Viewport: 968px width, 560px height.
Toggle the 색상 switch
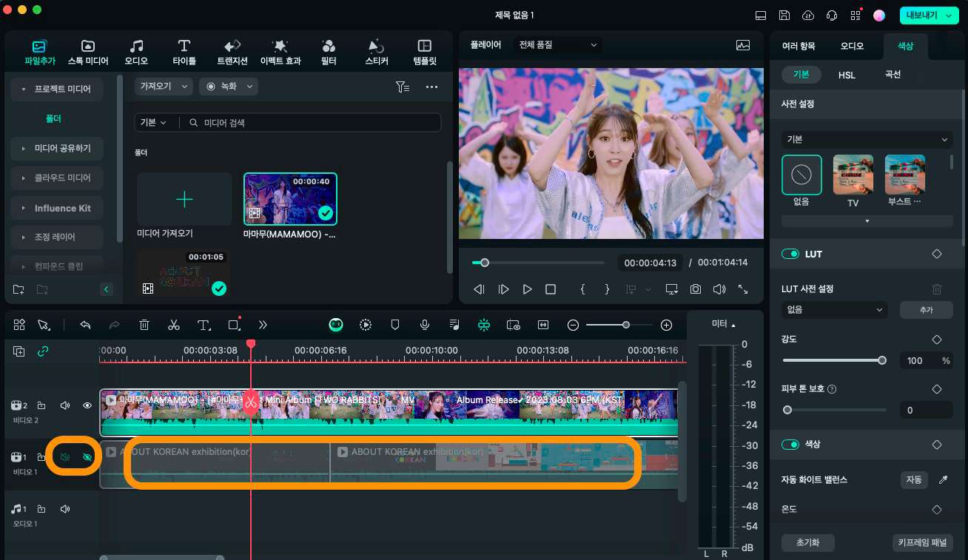pyautogui.click(x=790, y=444)
